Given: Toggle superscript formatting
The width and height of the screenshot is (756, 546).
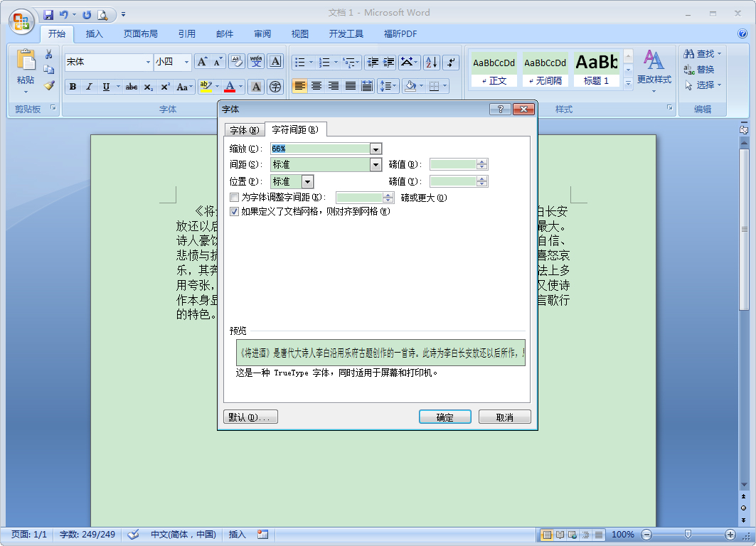Looking at the screenshot, I should (164, 86).
